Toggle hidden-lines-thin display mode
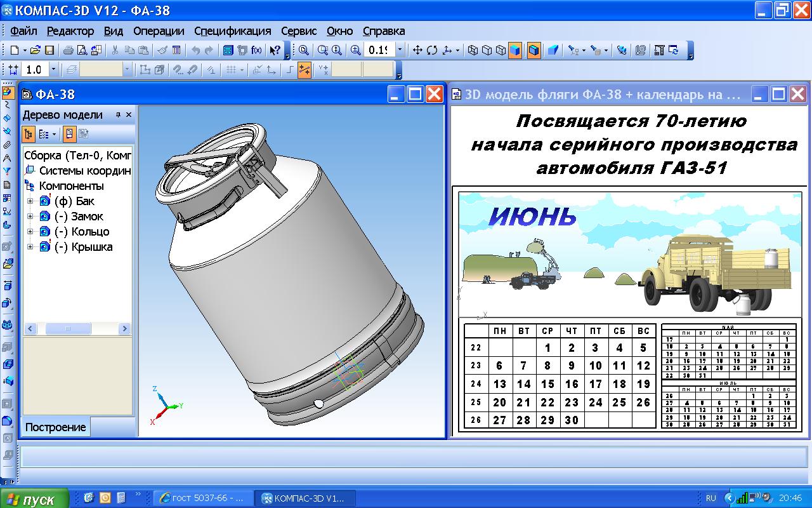This screenshot has width=812, height=508. pyautogui.click(x=501, y=50)
